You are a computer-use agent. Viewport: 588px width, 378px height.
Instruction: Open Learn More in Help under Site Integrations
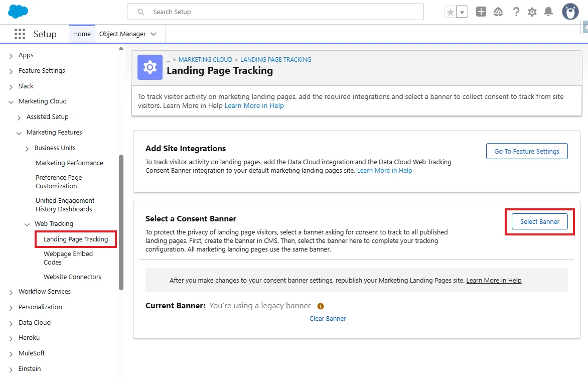click(x=384, y=171)
